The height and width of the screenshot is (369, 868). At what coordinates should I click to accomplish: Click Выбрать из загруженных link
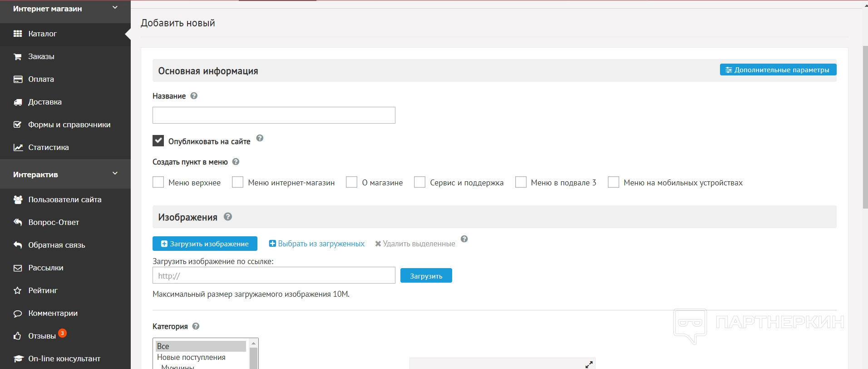click(317, 244)
